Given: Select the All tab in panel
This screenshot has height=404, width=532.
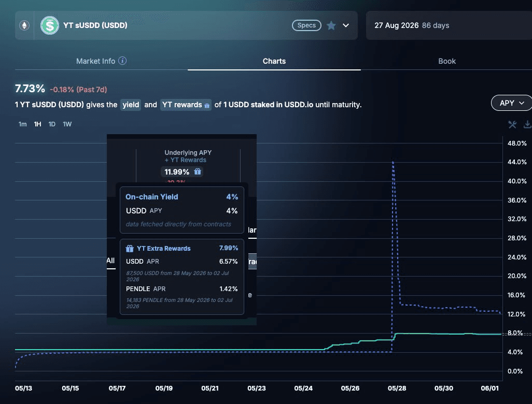Looking at the screenshot, I should pyautogui.click(x=110, y=261).
